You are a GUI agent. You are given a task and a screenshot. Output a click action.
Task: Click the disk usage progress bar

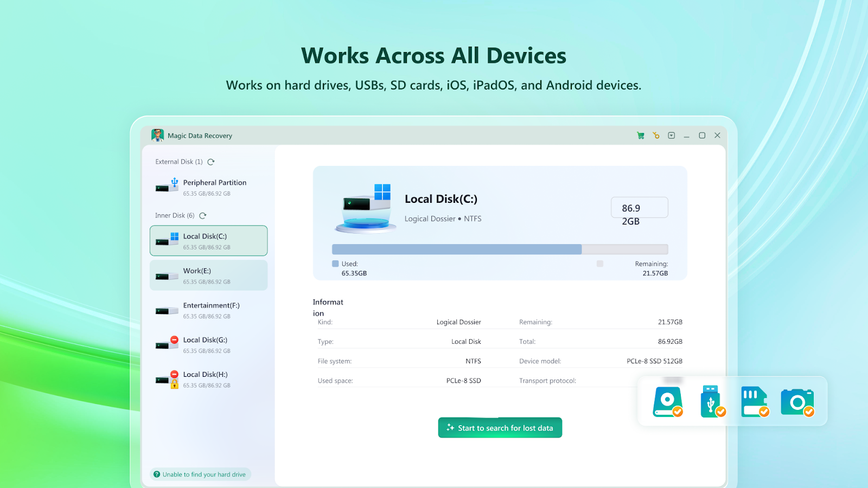coord(500,249)
